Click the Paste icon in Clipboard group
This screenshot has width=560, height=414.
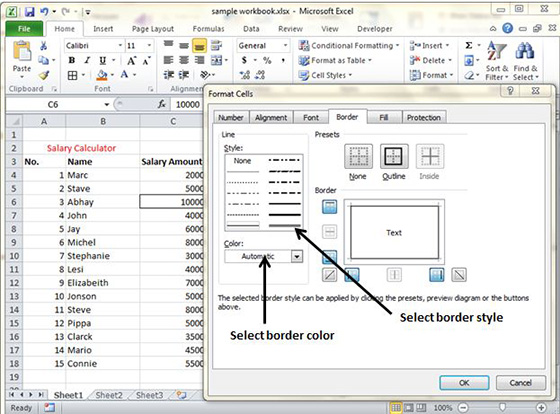point(22,51)
